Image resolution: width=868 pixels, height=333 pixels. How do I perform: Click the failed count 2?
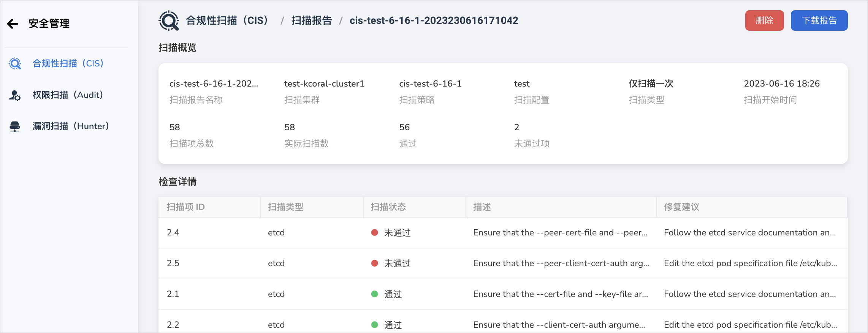(517, 127)
